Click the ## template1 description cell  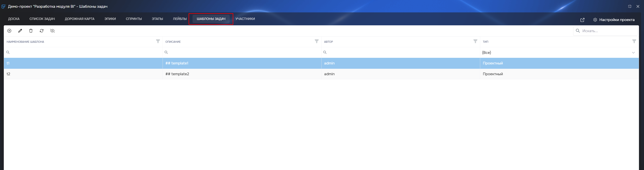(x=242, y=63)
